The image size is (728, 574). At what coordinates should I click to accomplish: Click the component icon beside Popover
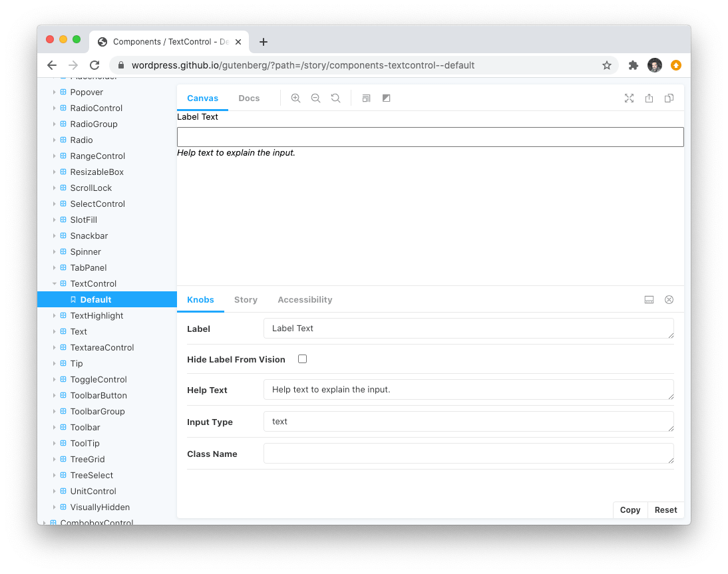click(63, 92)
